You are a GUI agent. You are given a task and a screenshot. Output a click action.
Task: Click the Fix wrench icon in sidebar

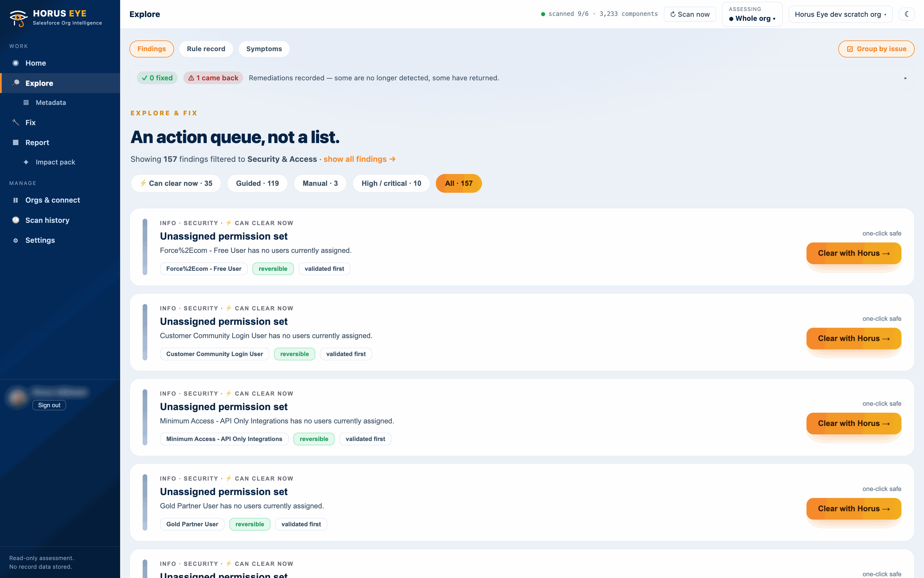pos(16,122)
